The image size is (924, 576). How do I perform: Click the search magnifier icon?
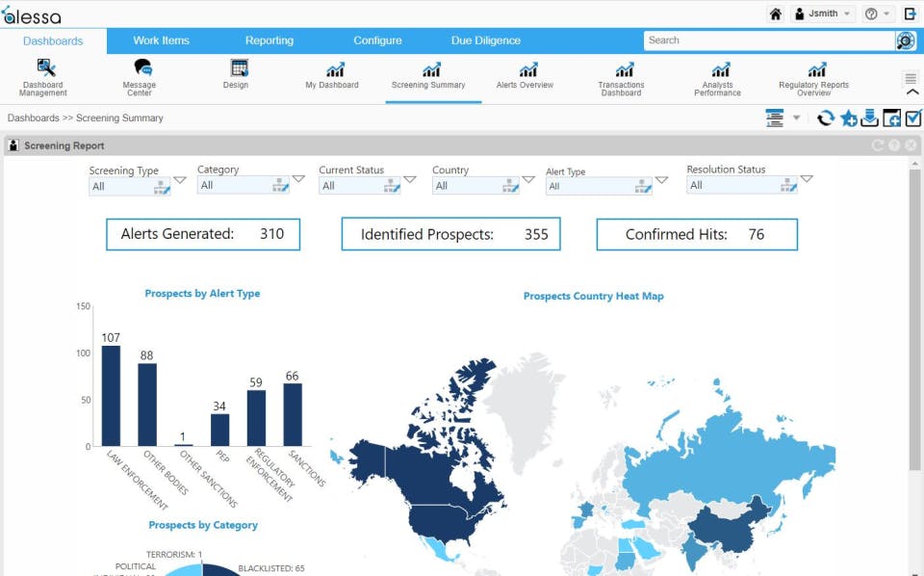(x=905, y=40)
